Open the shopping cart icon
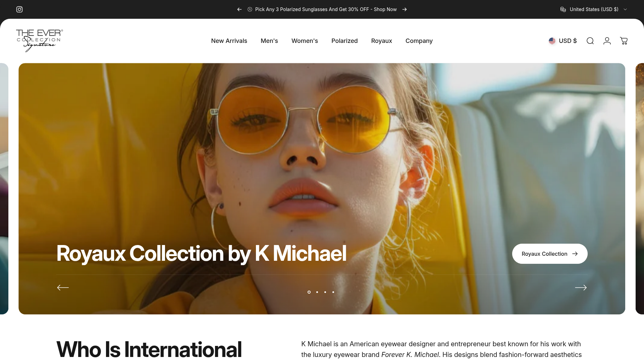Screen dimensions: 644x362 pos(624,41)
